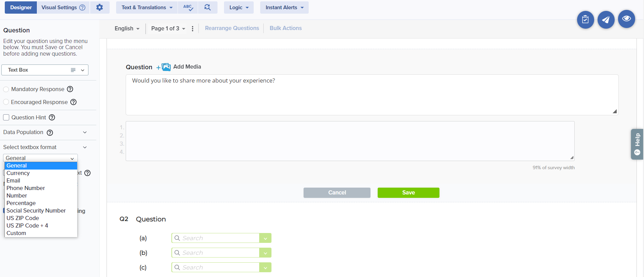This screenshot has width=644, height=277.
Task: Click the settings gear icon in toolbar
Action: tap(99, 8)
